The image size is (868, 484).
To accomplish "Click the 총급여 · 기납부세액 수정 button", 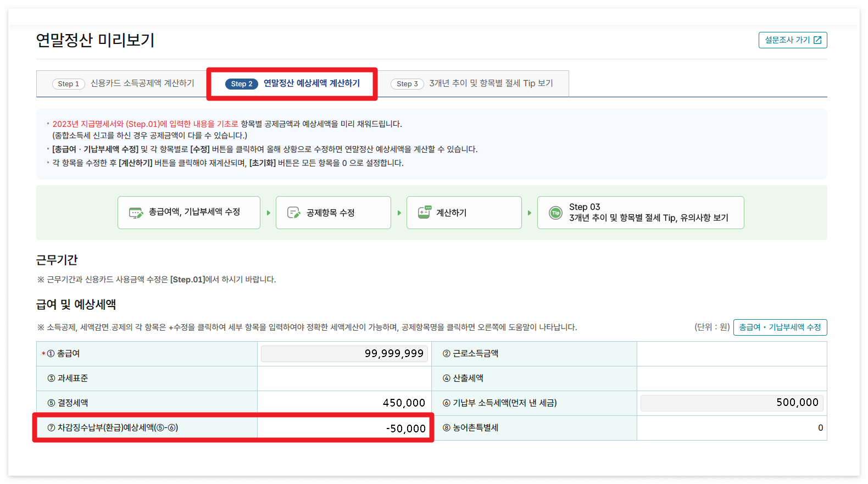I will [780, 327].
